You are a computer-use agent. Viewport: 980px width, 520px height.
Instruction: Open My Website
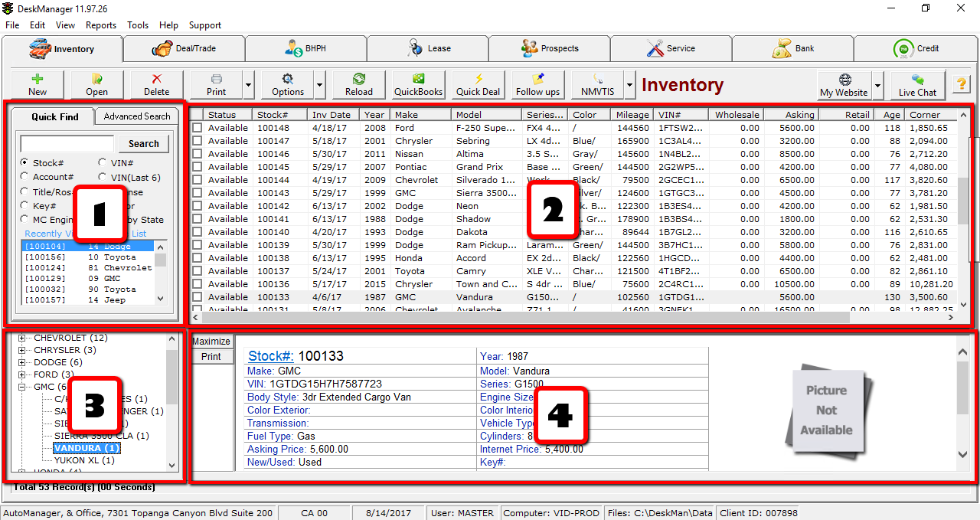[x=844, y=85]
